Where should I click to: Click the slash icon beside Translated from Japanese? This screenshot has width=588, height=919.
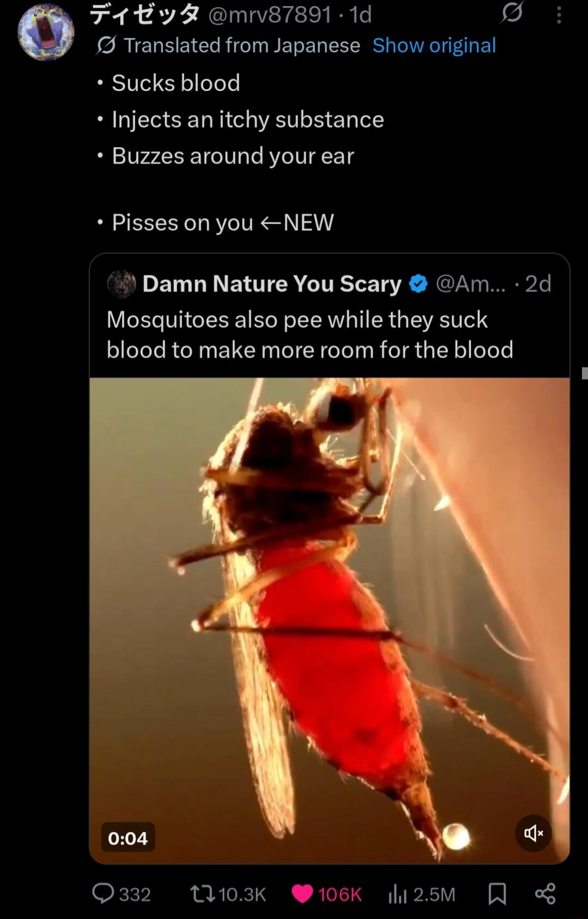(x=107, y=45)
